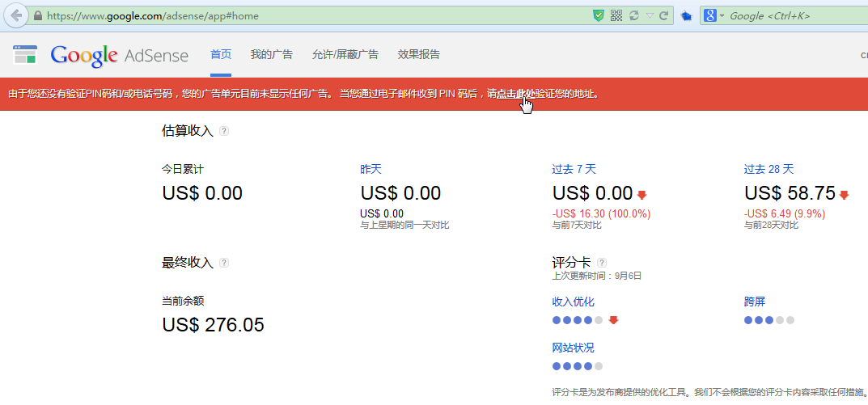Click the 网站状况 rating dots
The width and height of the screenshot is (868, 405).
578,366
